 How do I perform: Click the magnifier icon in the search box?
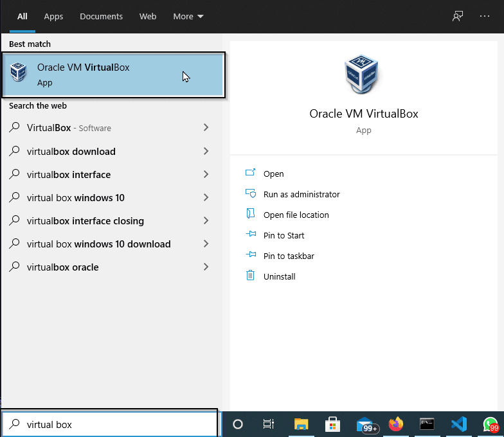pyautogui.click(x=14, y=424)
